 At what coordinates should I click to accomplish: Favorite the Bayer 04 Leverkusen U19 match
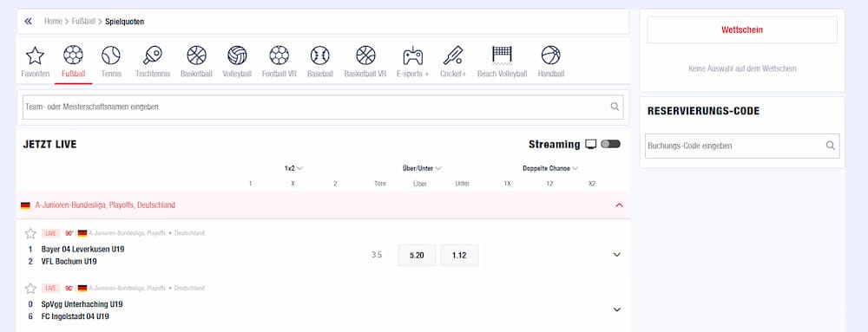point(30,233)
